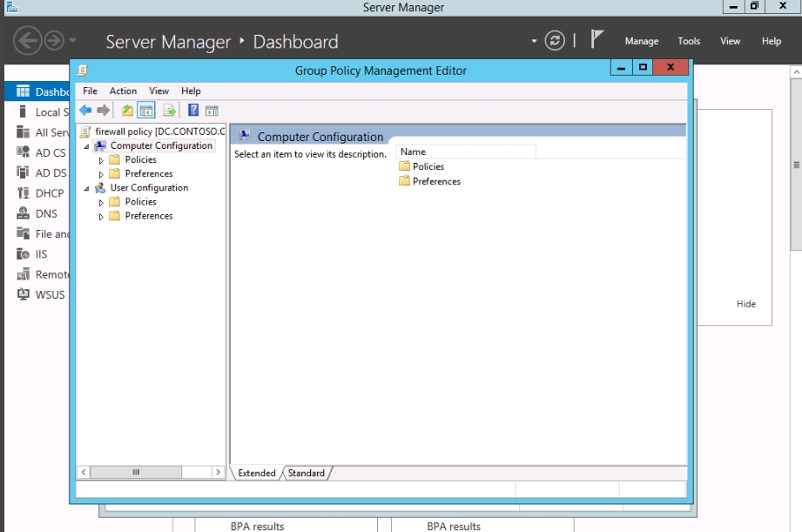Open navigation history dropdown beside forward arrow
This screenshot has height=532, width=802.
(72, 40)
